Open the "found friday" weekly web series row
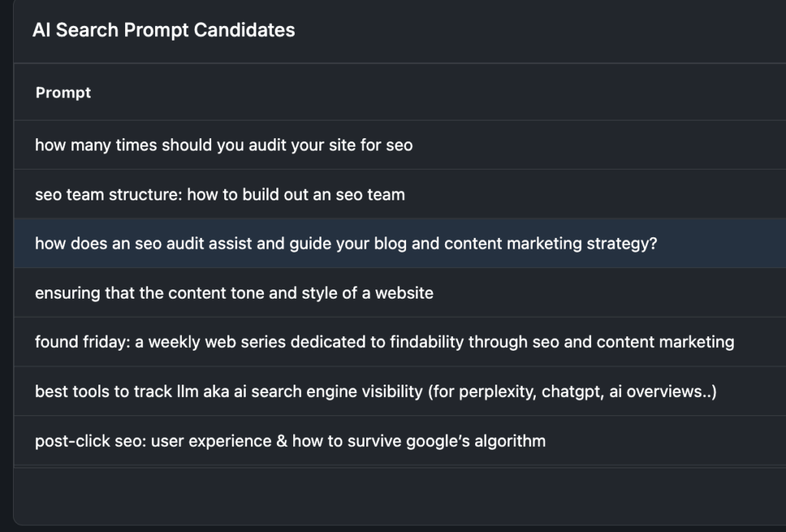Image resolution: width=786 pixels, height=532 pixels. click(384, 342)
